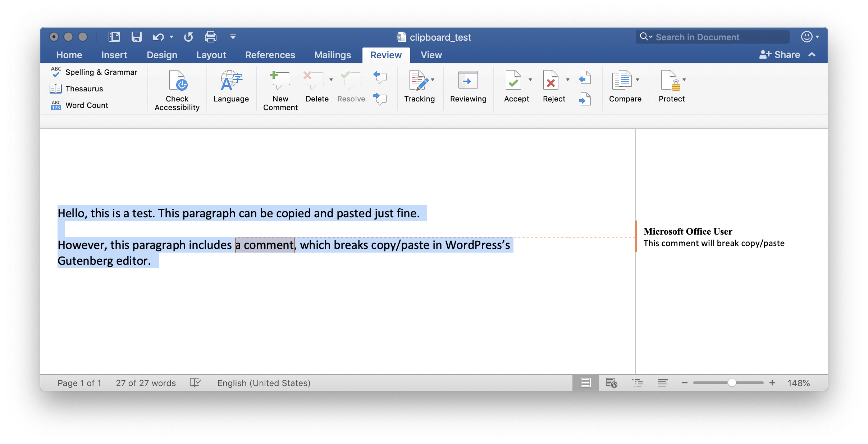
Task: Expand the Accept dropdown arrow
Action: pos(530,80)
